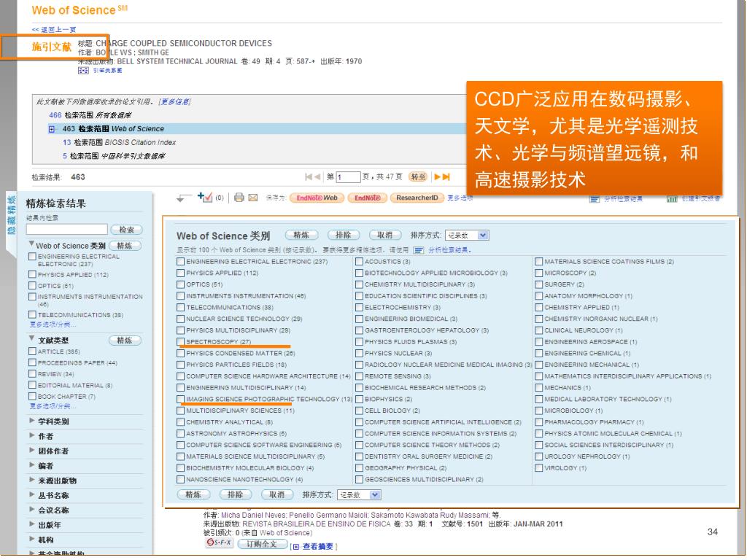Click the analyze results icon above the overlay
The height and width of the screenshot is (560, 747).
(x=595, y=199)
